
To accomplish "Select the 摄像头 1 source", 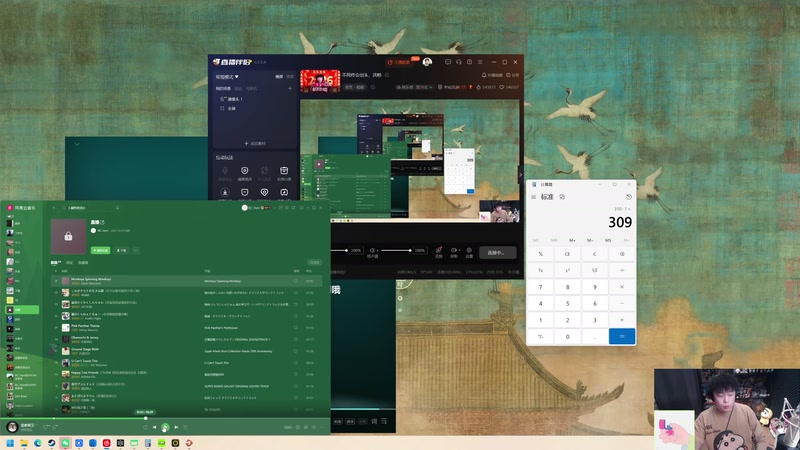I will click(231, 99).
